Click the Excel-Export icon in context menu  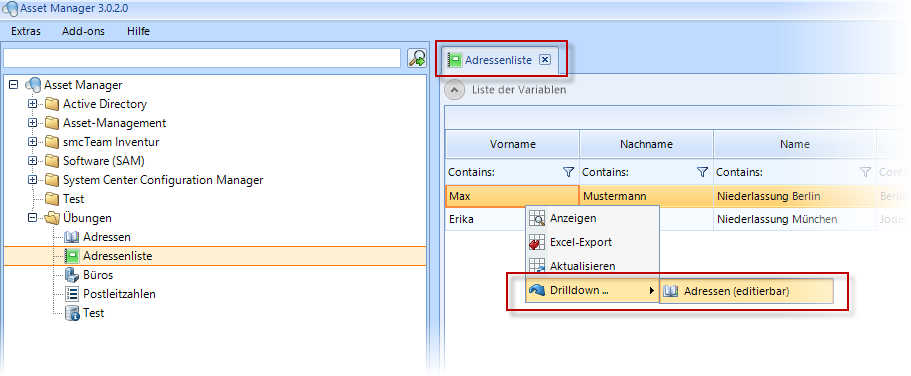pos(537,242)
